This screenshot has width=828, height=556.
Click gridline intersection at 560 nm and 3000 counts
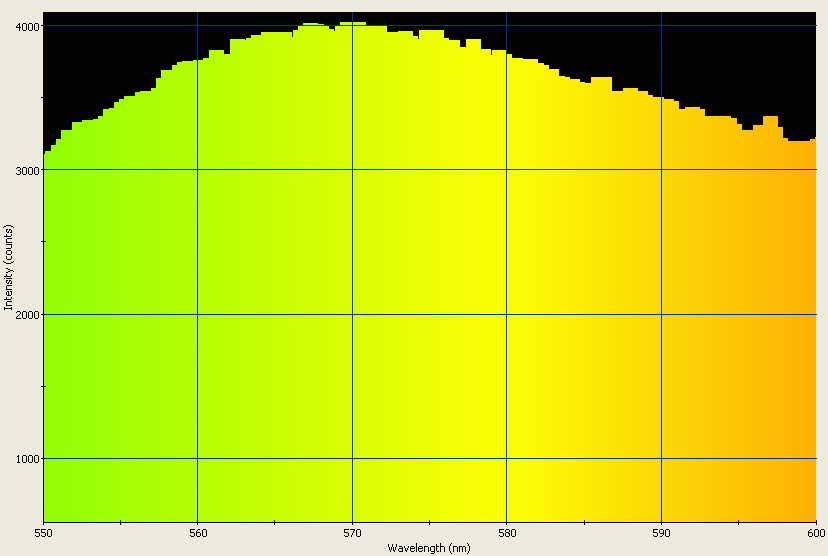pyautogui.click(x=198, y=170)
